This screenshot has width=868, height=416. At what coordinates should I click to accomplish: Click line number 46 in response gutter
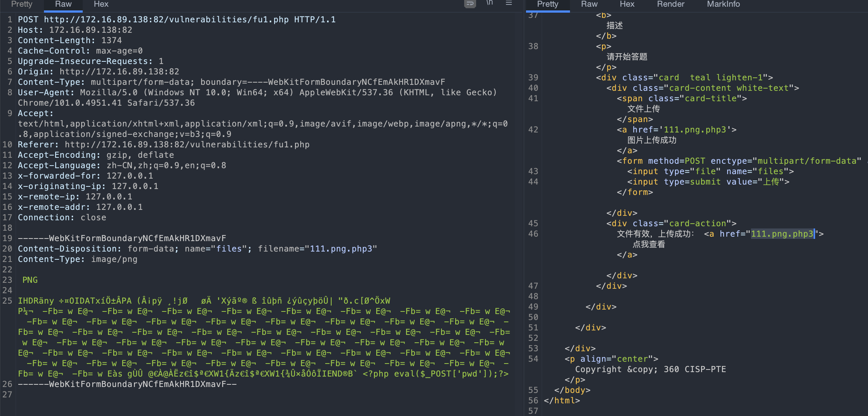(x=533, y=234)
